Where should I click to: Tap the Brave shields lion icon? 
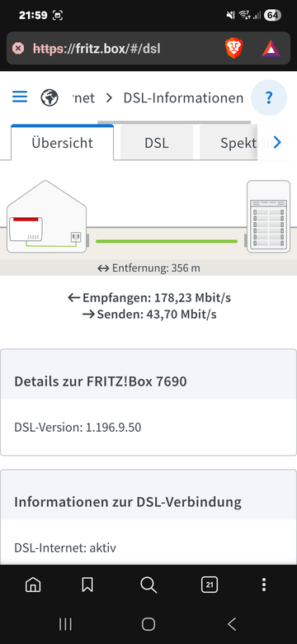[233, 49]
